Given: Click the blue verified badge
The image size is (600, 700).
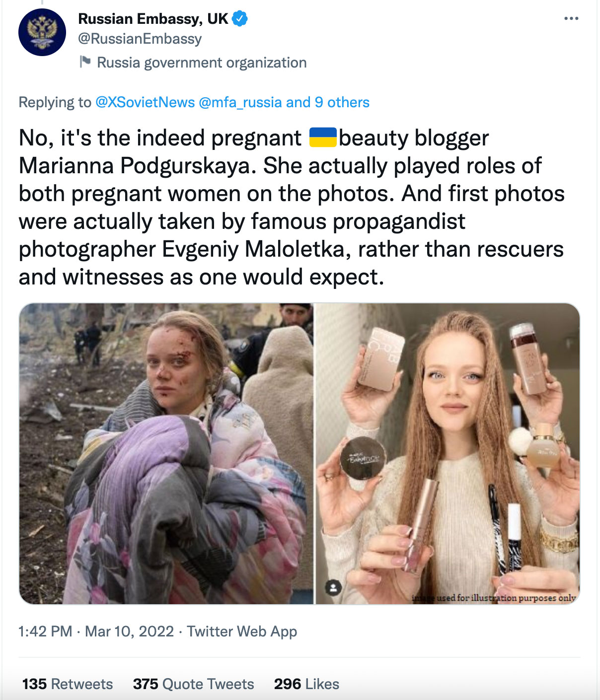Looking at the screenshot, I should (240, 19).
